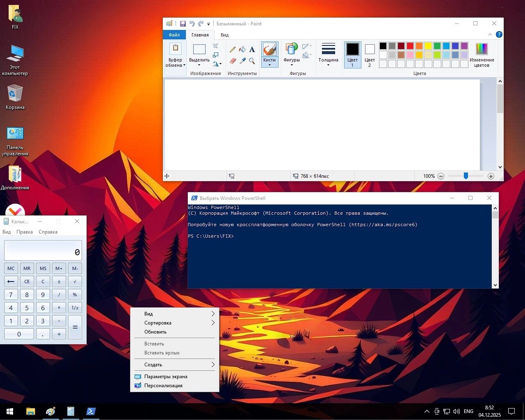The image size is (525, 420).
Task: Choose Персонализация from the context menu
Action: click(x=163, y=385)
